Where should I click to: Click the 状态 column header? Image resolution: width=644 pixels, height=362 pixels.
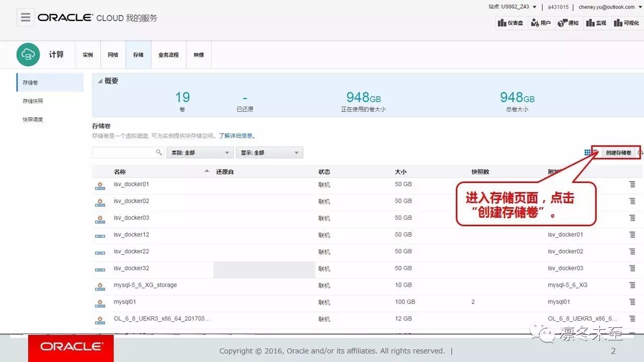tap(325, 172)
